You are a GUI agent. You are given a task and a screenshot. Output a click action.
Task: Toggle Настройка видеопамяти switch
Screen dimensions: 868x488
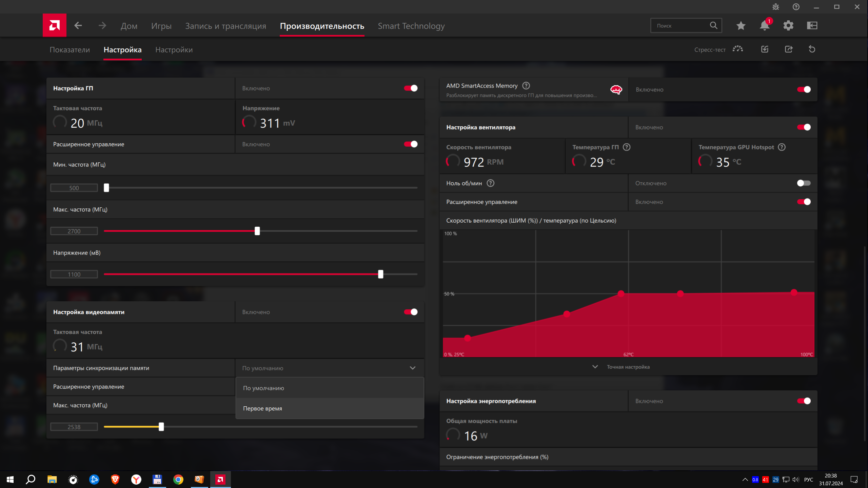(411, 312)
